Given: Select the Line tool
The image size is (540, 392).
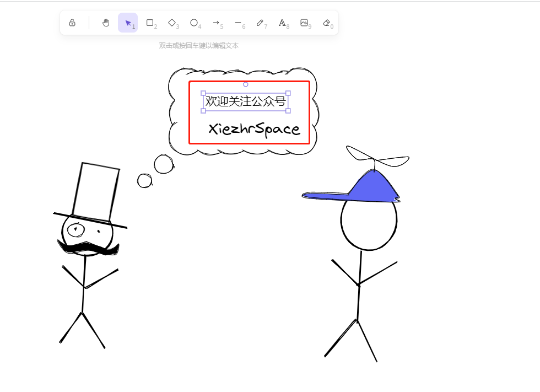Looking at the screenshot, I should 238,23.
